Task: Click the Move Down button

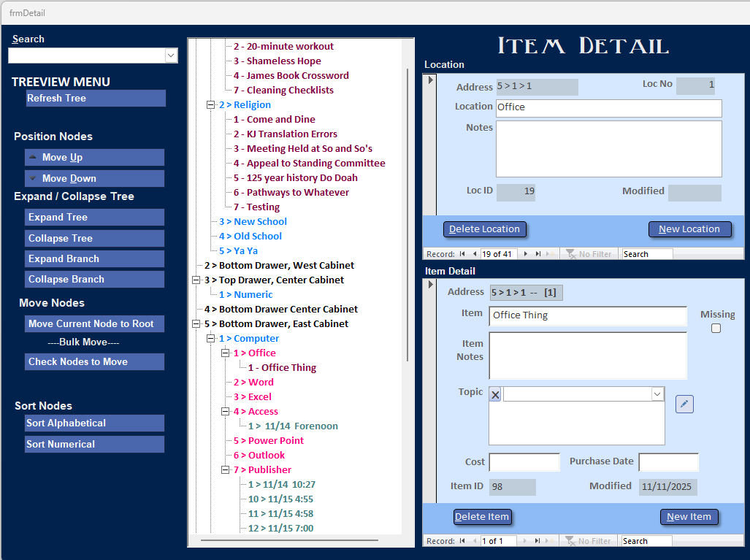Action: pos(94,178)
